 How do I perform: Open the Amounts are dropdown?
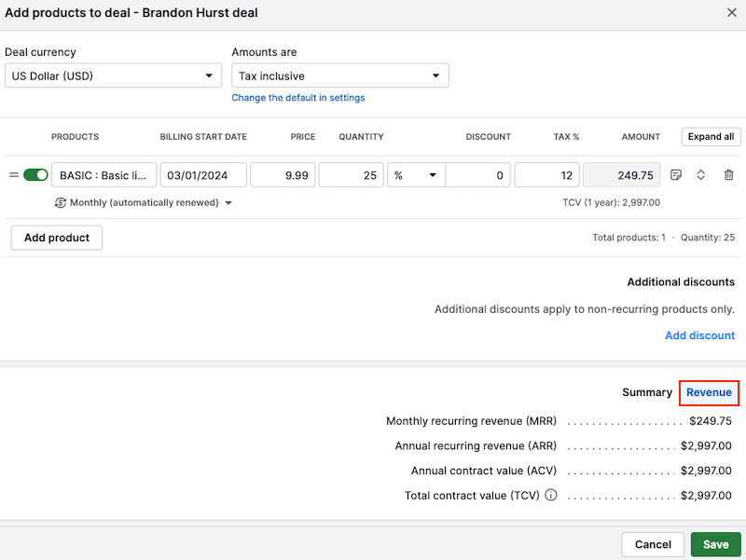(x=339, y=75)
